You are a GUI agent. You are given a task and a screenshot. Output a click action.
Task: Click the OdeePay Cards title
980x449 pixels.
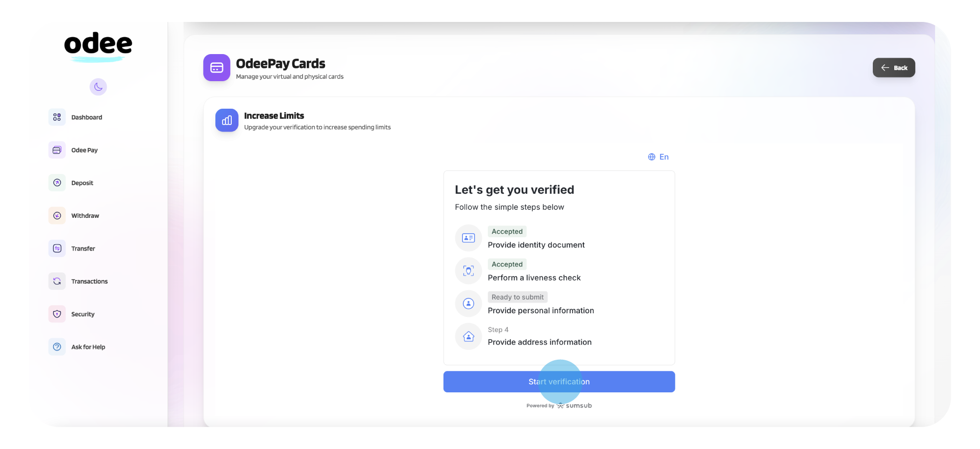(x=280, y=64)
